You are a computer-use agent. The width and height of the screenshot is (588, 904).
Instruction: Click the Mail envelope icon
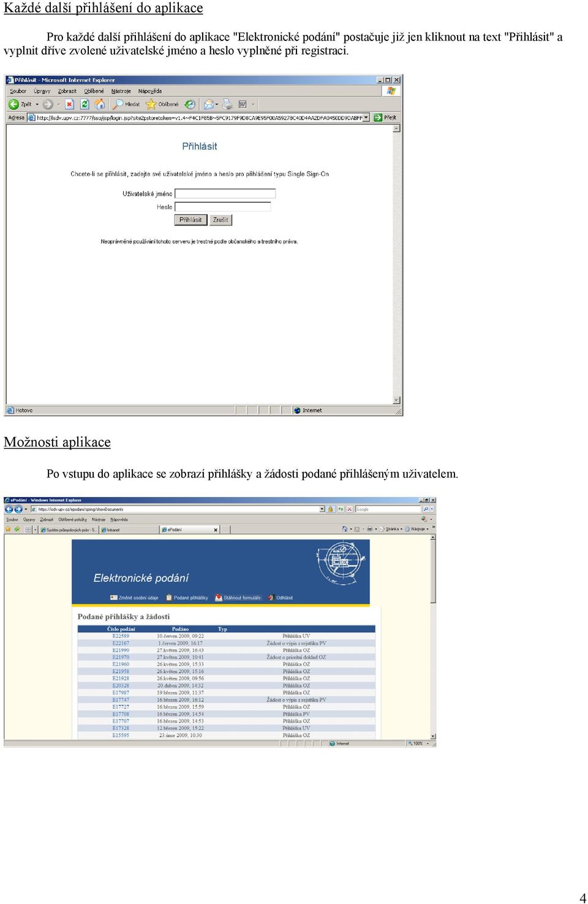[209, 104]
